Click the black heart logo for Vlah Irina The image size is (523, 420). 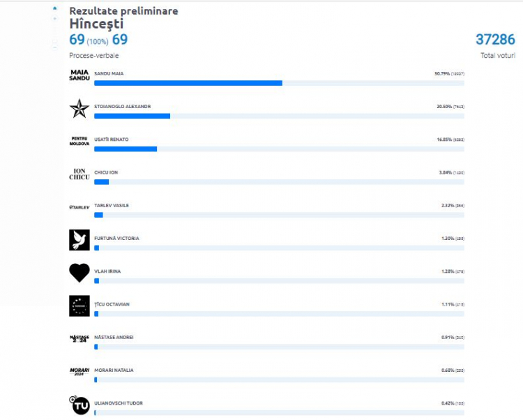(79, 273)
